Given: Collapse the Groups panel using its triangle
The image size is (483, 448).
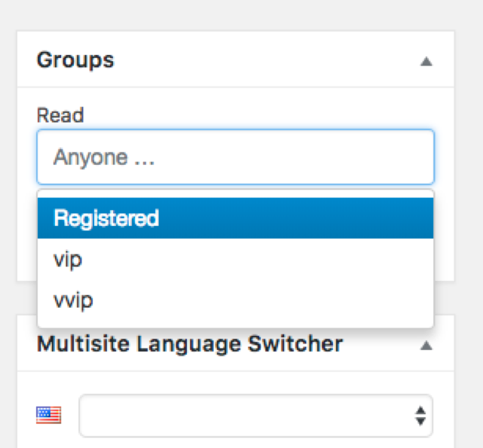Looking at the screenshot, I should coord(426,62).
